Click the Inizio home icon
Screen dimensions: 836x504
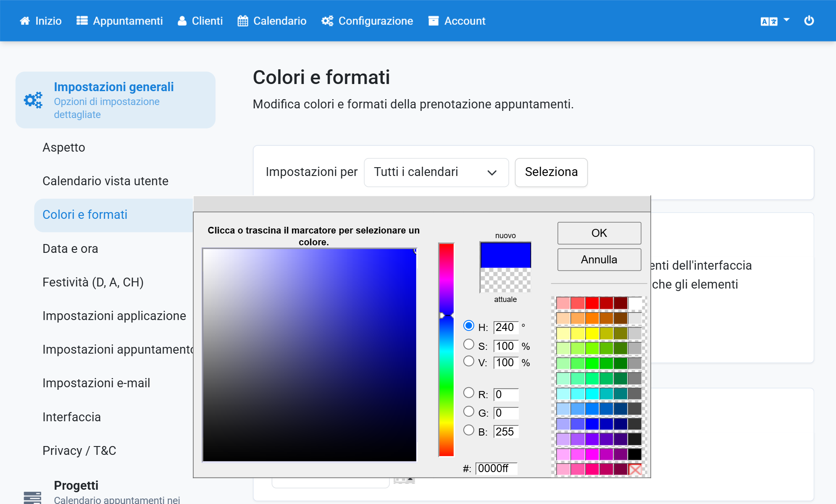[25, 21]
